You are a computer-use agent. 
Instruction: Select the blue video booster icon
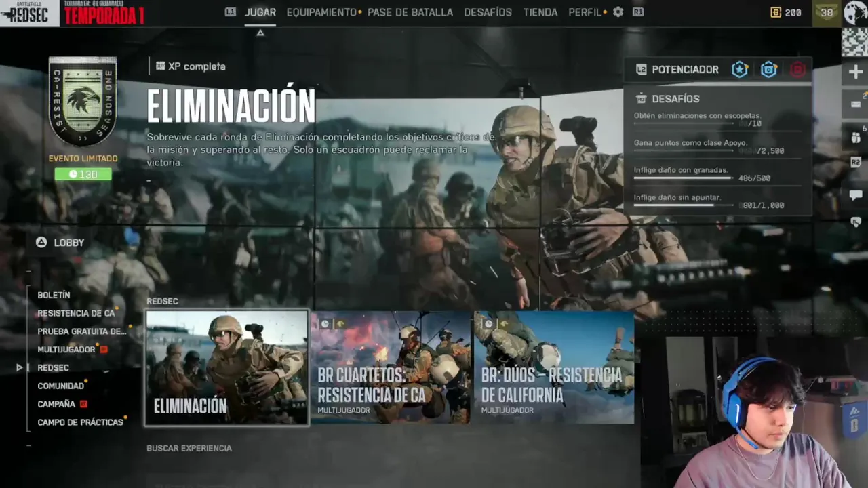point(768,70)
